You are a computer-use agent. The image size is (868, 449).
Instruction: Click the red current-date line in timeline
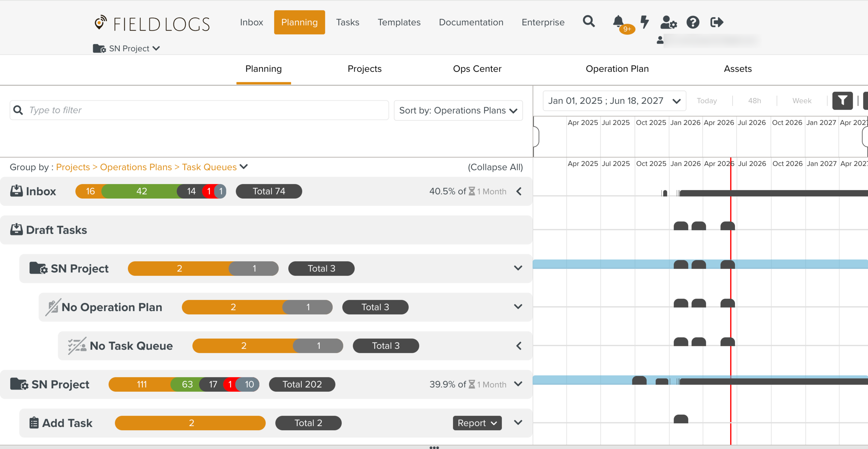click(731, 301)
